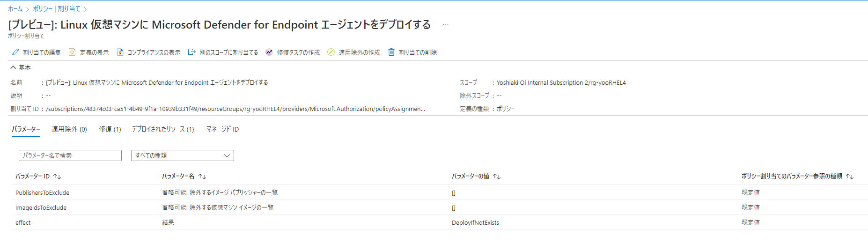Focus the パラメーター名で検索 search field
868x251 pixels.
coord(70,155)
